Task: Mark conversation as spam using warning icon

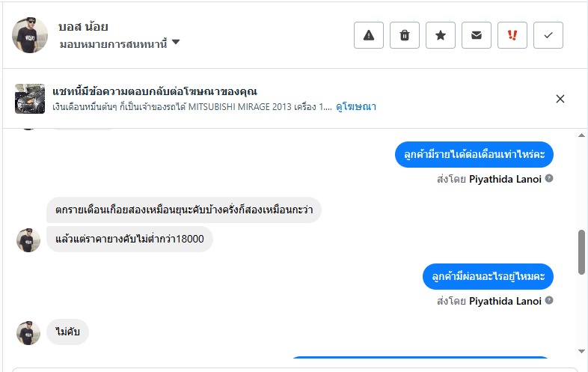Action: 369,35
